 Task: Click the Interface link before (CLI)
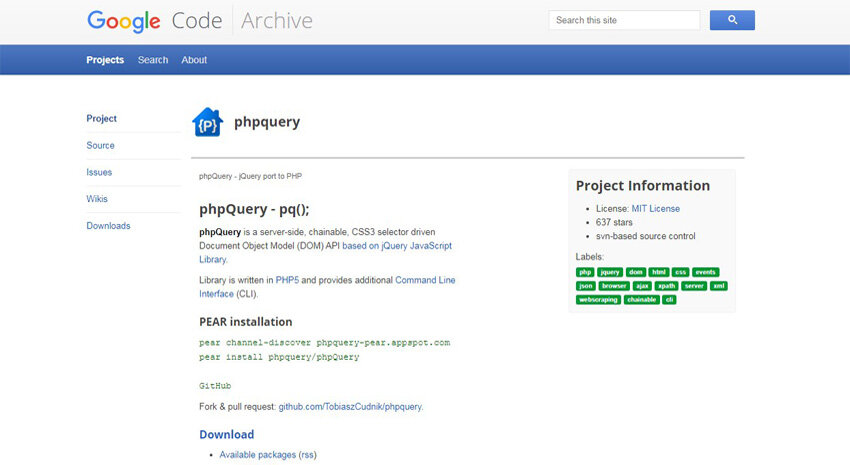[x=216, y=294]
